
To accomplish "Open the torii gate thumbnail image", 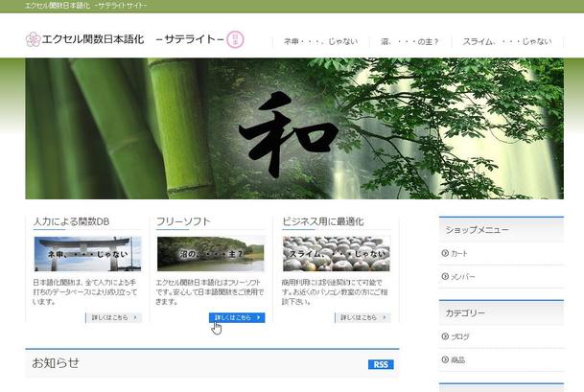I will click(87, 254).
